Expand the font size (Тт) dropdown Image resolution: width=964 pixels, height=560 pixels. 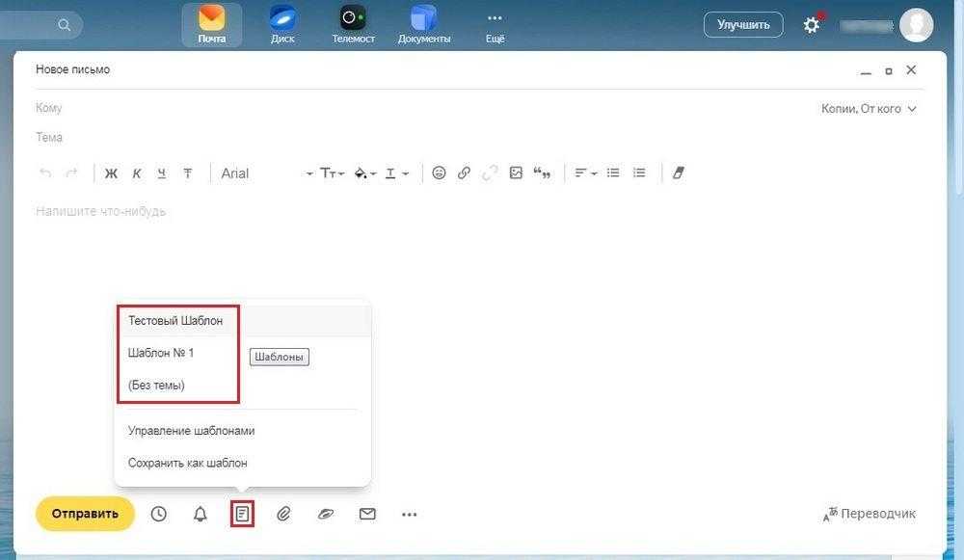(334, 173)
